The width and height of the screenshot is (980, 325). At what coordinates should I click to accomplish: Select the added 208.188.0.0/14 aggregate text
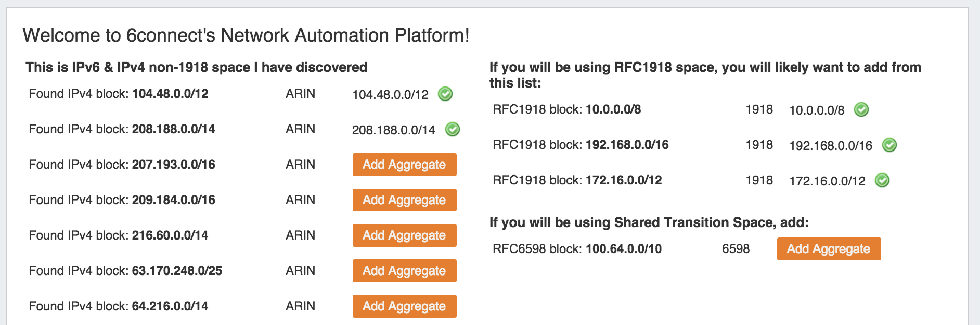(x=393, y=130)
